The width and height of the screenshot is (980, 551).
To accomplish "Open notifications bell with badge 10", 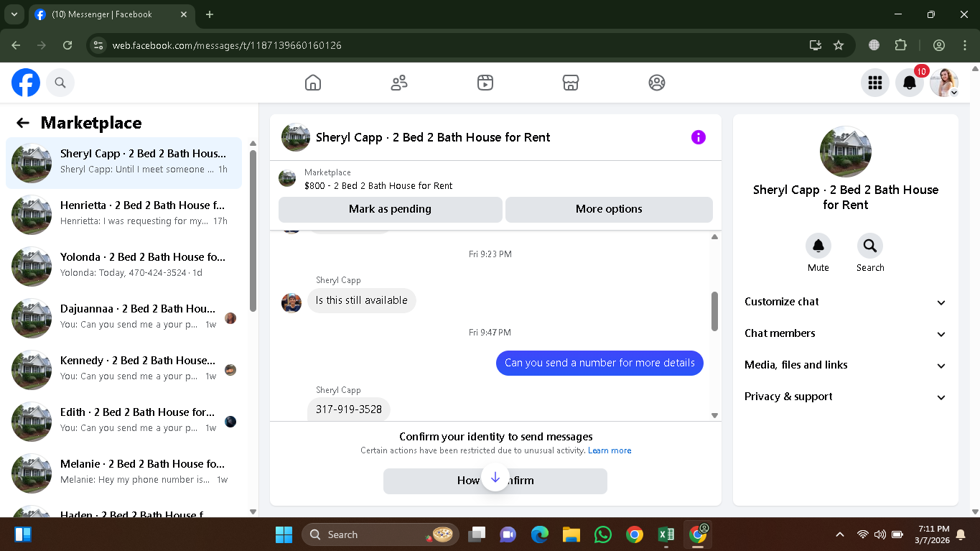I will point(910,83).
